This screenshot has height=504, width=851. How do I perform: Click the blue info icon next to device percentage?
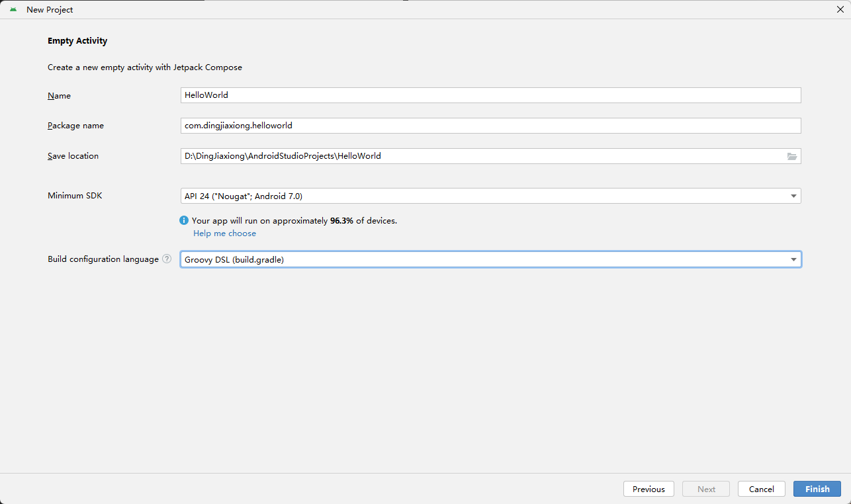coord(184,221)
